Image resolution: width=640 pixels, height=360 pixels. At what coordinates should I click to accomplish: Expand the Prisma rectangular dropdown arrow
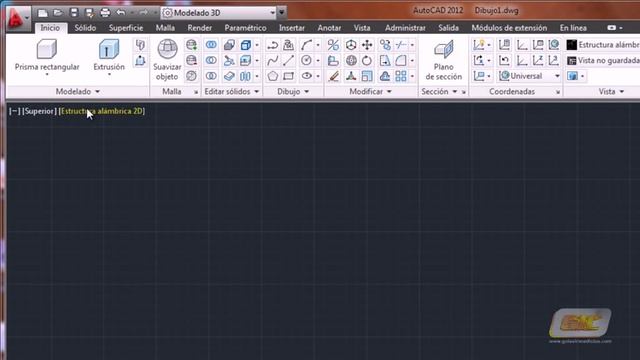click(47, 75)
